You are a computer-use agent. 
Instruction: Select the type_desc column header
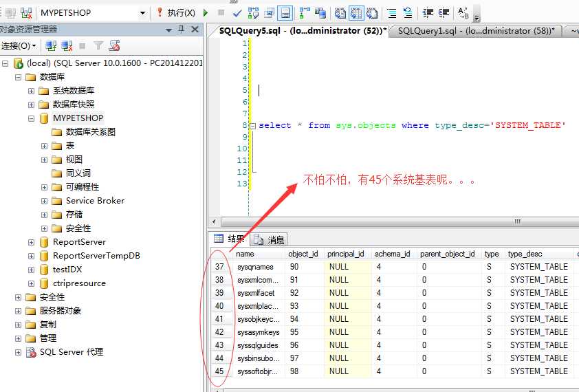pos(525,254)
